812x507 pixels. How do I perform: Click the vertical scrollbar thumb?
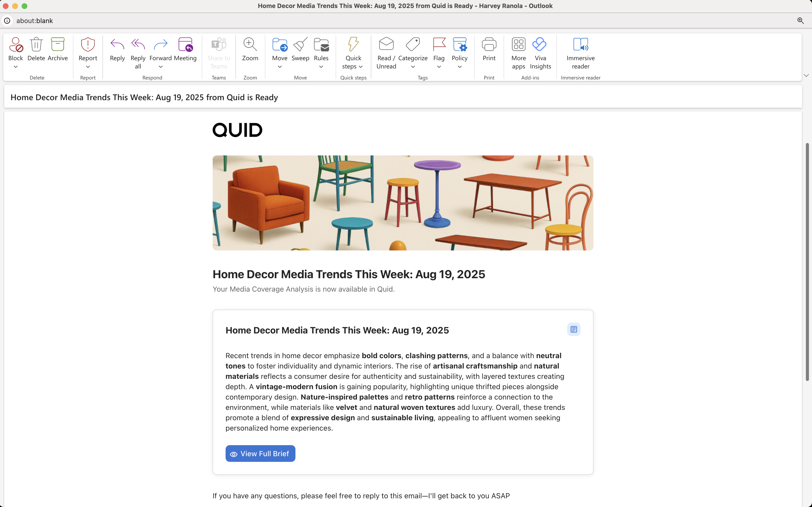coord(807,261)
